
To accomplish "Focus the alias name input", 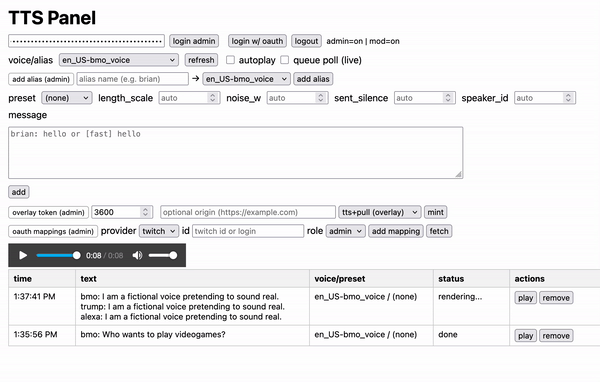I will (x=132, y=79).
